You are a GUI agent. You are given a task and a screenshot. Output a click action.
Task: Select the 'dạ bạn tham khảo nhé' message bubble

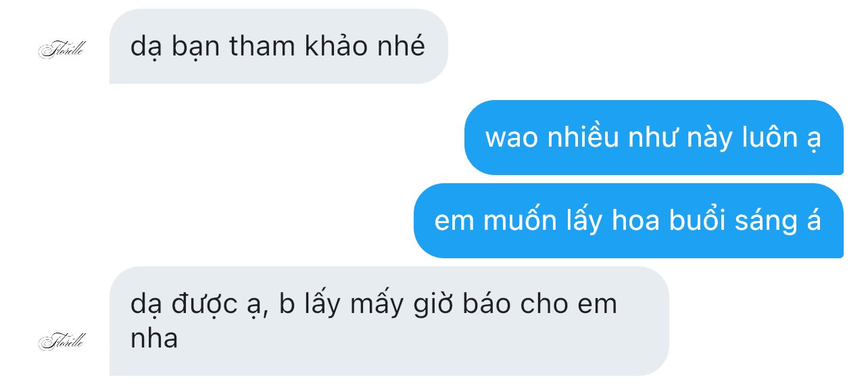click(279, 47)
